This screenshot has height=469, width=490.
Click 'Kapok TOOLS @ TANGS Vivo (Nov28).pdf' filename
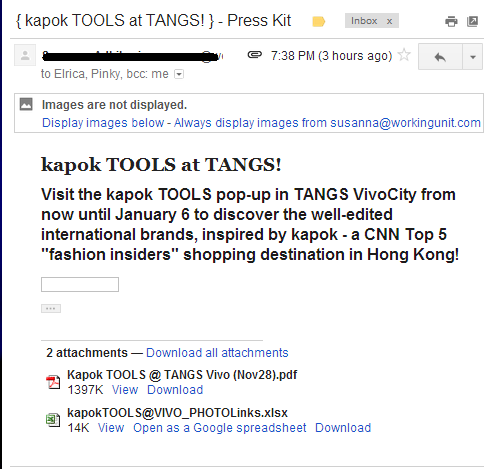(x=182, y=375)
